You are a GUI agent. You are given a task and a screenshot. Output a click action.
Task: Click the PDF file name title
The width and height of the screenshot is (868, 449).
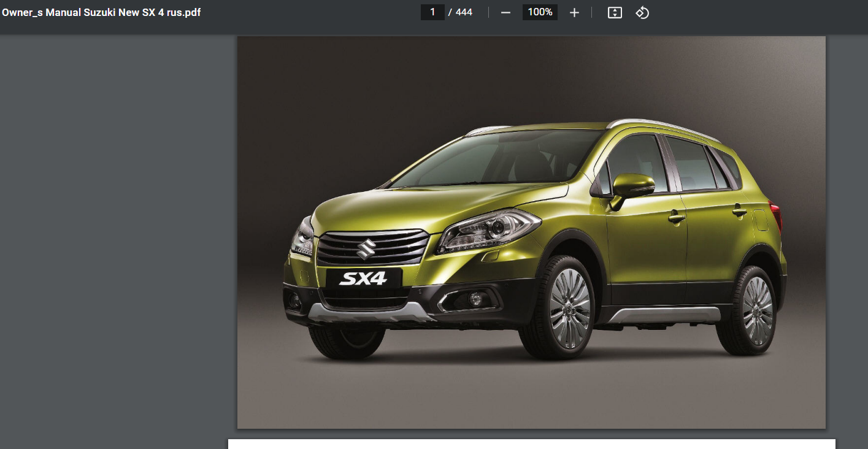101,12
